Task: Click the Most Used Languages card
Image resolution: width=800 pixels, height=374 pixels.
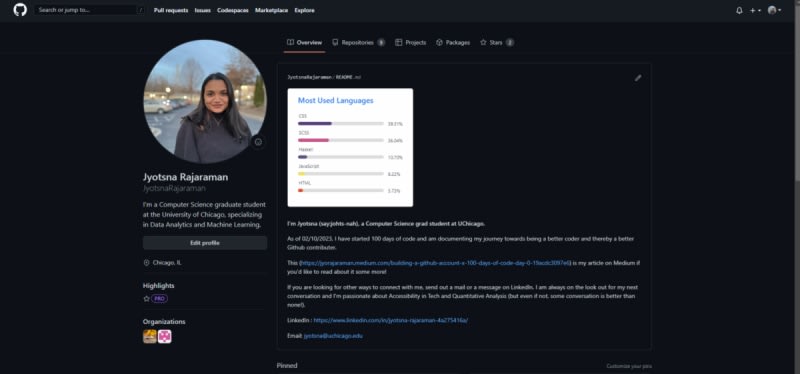Action: (x=350, y=147)
